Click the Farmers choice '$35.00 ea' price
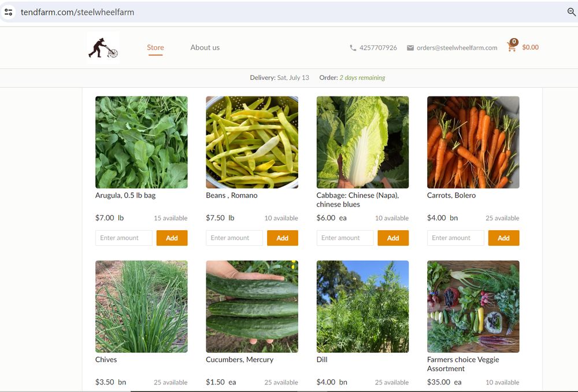578x392 pixels. [x=444, y=382]
